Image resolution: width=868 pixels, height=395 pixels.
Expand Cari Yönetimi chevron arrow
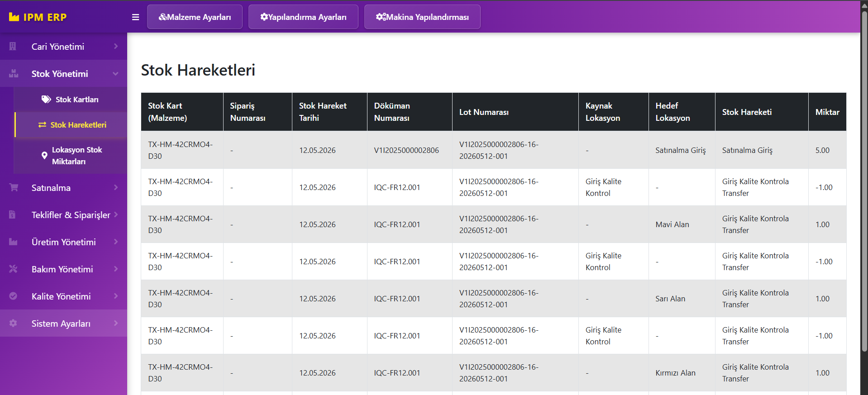116,46
